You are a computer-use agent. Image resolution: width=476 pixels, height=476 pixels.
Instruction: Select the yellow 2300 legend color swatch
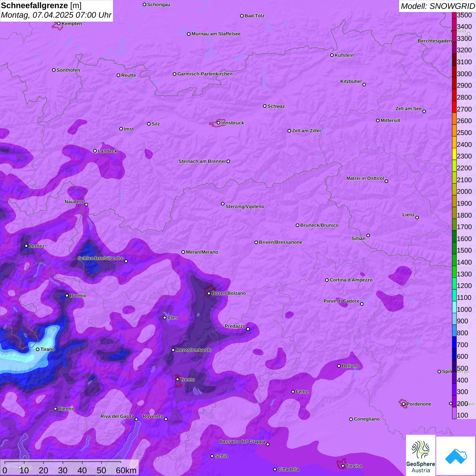coord(454,154)
